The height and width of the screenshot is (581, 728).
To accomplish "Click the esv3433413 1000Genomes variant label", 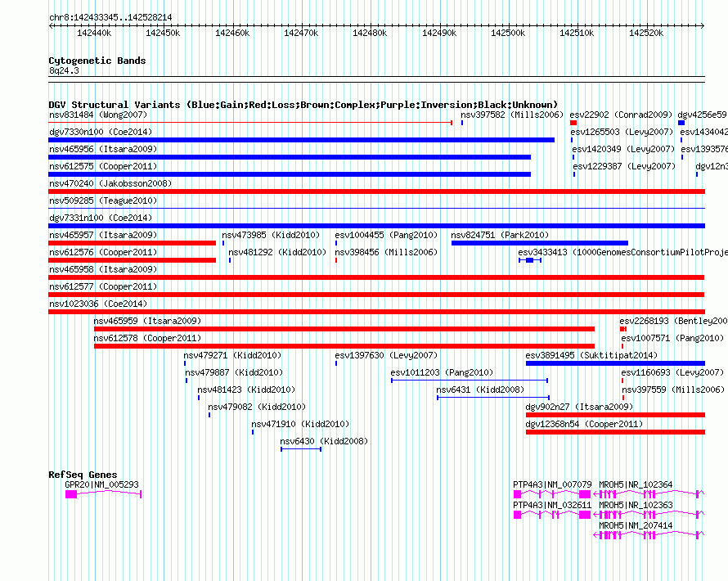I will pyautogui.click(x=622, y=252).
